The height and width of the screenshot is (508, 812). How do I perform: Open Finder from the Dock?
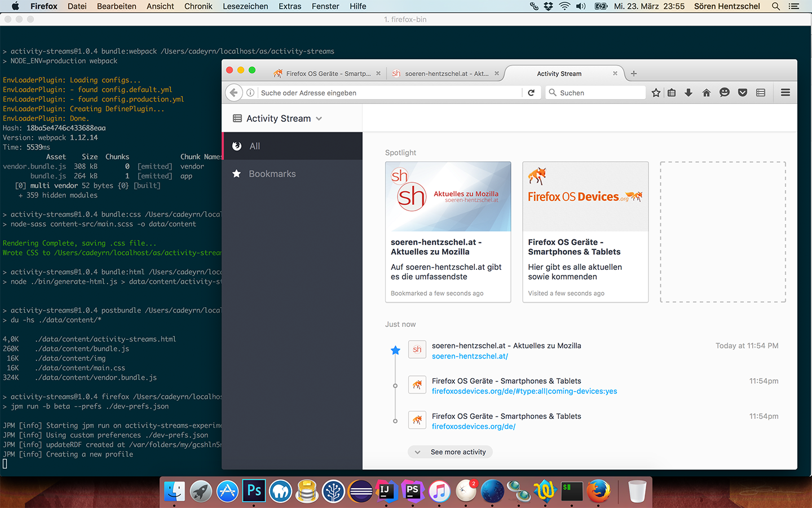click(174, 491)
